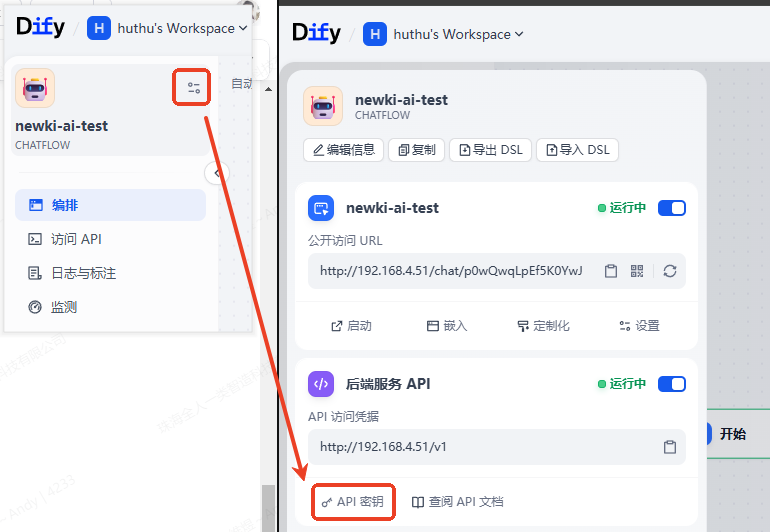The width and height of the screenshot is (770, 532).
Task: Click the purple API code icon
Action: (x=321, y=384)
